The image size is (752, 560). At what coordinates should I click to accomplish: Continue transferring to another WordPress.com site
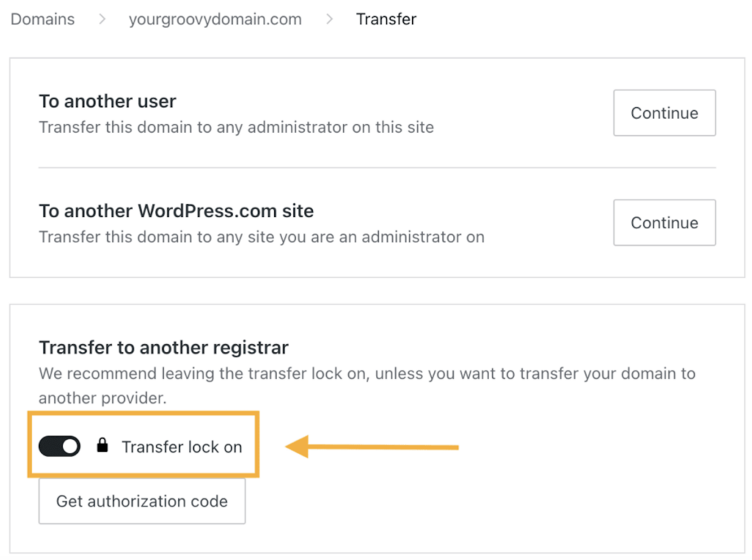click(x=664, y=222)
